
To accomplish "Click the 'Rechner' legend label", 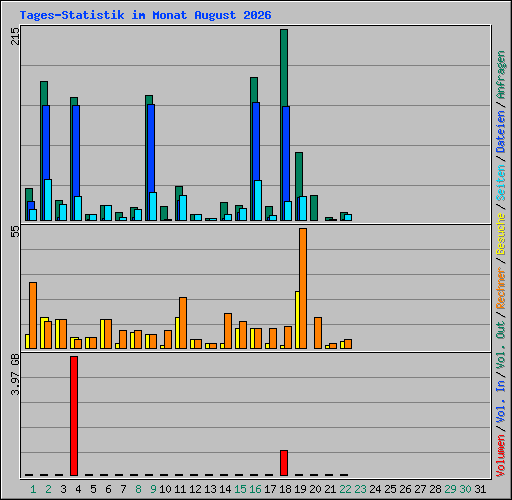I will [x=501, y=288].
